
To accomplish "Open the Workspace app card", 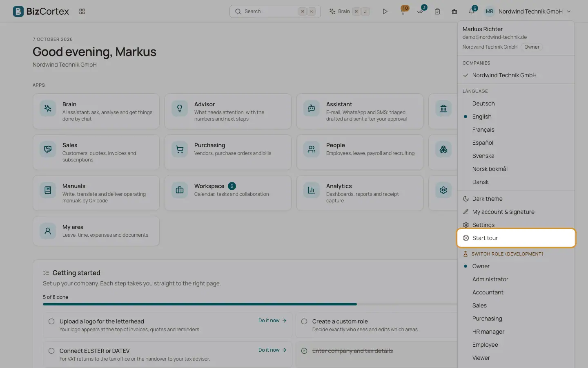I will pyautogui.click(x=228, y=193).
